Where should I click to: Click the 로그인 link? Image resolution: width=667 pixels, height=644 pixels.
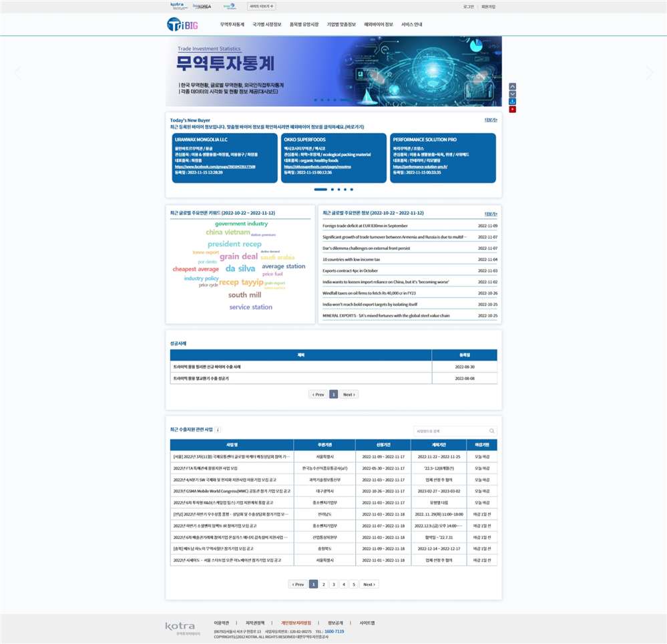pos(469,7)
